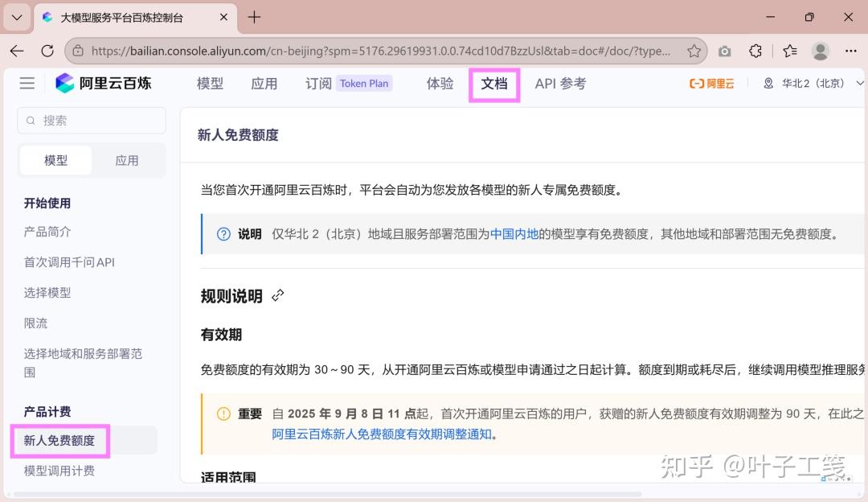Open the 应用 top navigation item
Screen dimensions: 868x502
click(x=264, y=83)
